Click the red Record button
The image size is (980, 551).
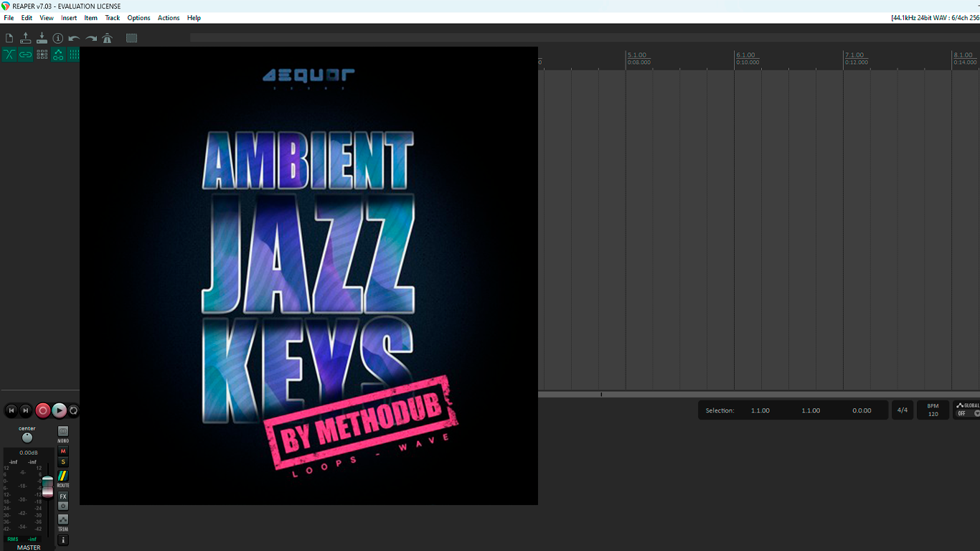pyautogui.click(x=43, y=410)
